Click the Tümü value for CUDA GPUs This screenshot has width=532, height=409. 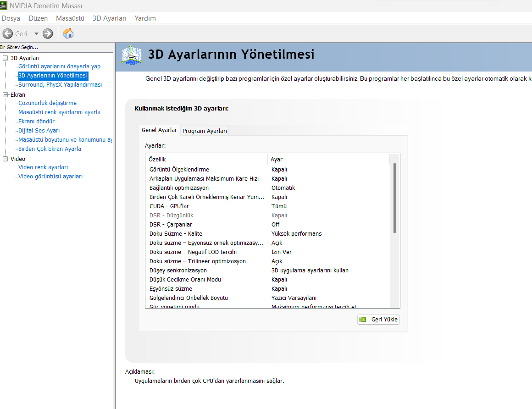tap(279, 206)
